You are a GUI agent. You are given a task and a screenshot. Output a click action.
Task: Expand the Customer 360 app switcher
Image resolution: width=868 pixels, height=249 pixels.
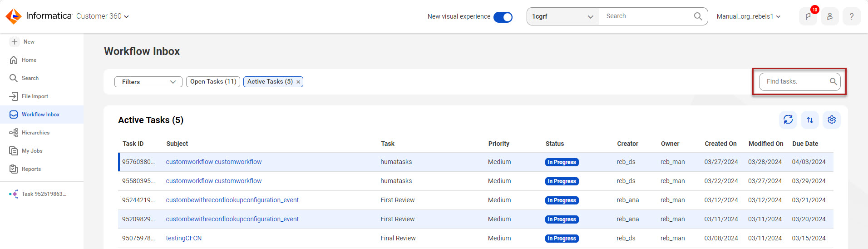(x=103, y=16)
